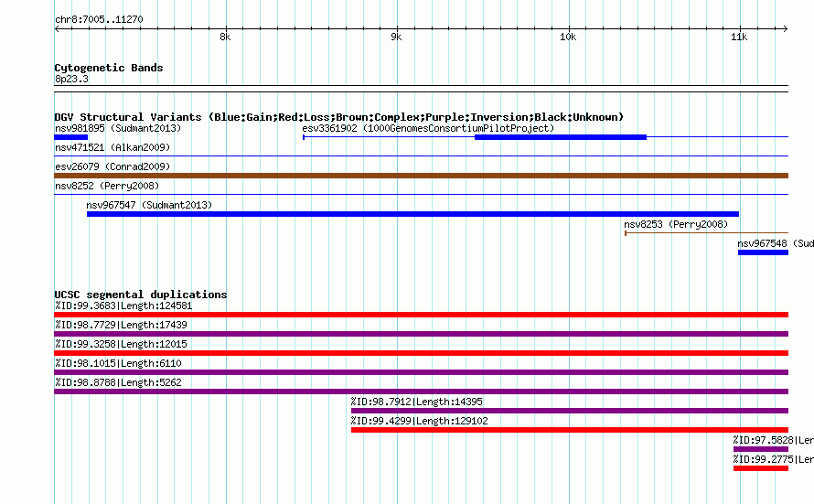Click the %ID:98.7729|Length:17439 label
The width and height of the screenshot is (814, 504).
click(x=121, y=325)
